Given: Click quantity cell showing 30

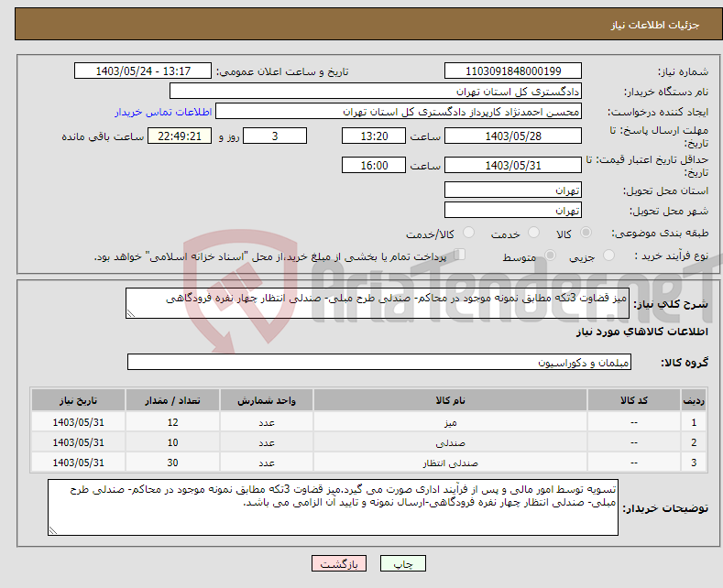Looking at the screenshot, I should click(x=172, y=463).
